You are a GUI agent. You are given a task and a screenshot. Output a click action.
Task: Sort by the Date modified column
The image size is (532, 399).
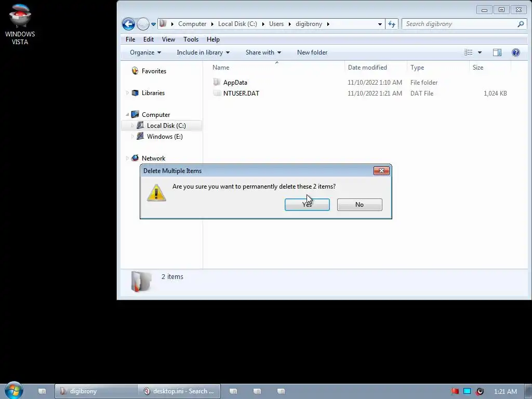[376, 68]
